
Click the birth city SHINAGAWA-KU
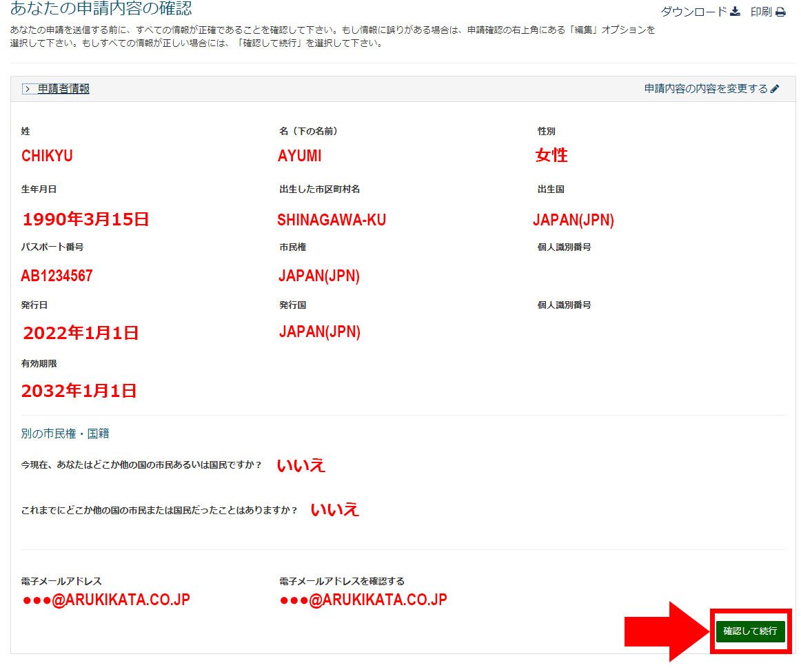click(x=332, y=220)
